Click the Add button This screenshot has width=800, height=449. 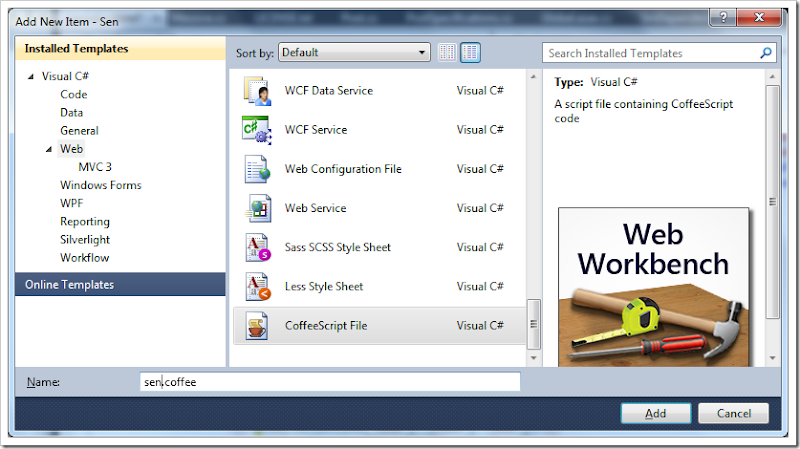pos(656,413)
